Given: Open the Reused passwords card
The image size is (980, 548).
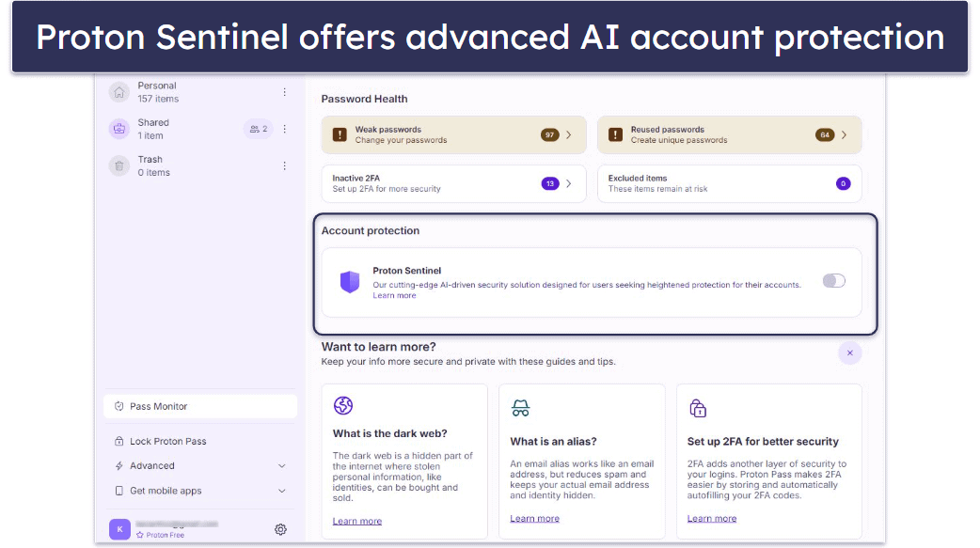Looking at the screenshot, I should (x=730, y=134).
